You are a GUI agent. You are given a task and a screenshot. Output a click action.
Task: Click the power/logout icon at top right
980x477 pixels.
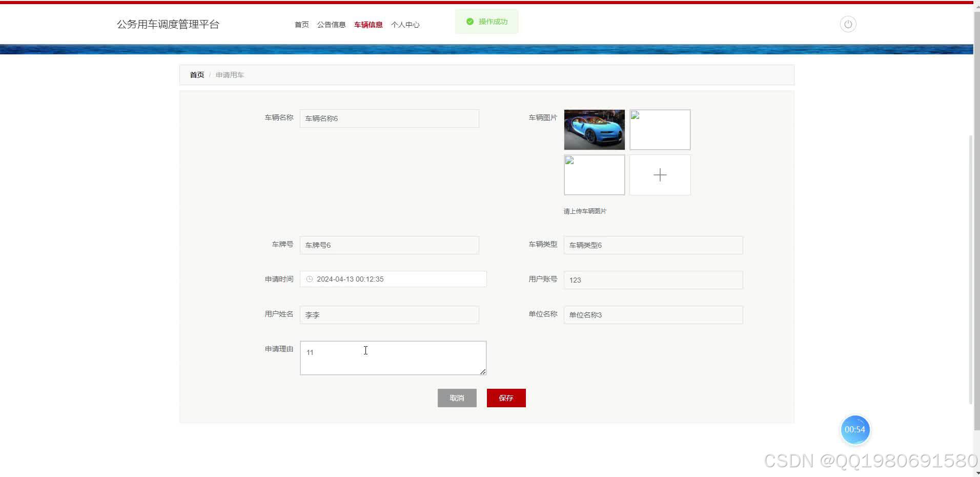tap(848, 24)
